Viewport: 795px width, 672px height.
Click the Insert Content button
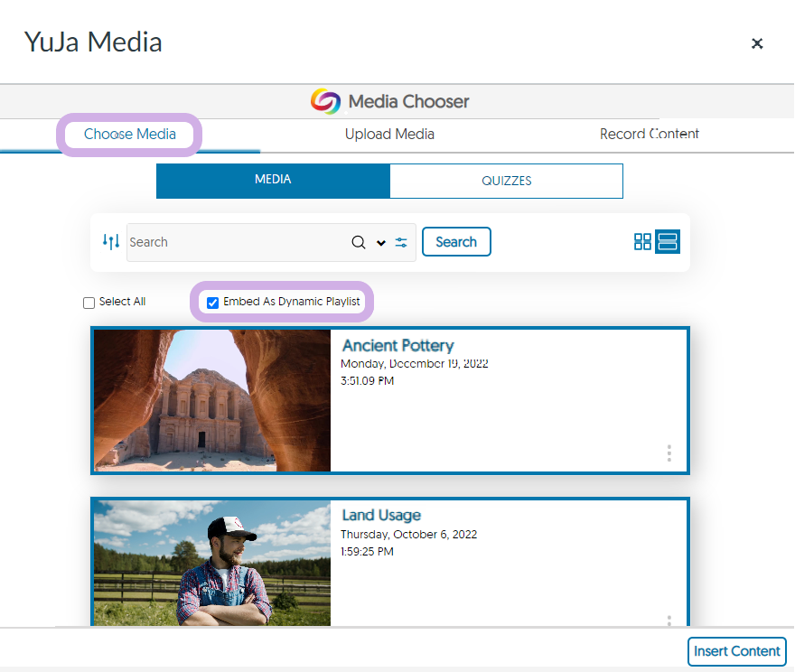736,651
